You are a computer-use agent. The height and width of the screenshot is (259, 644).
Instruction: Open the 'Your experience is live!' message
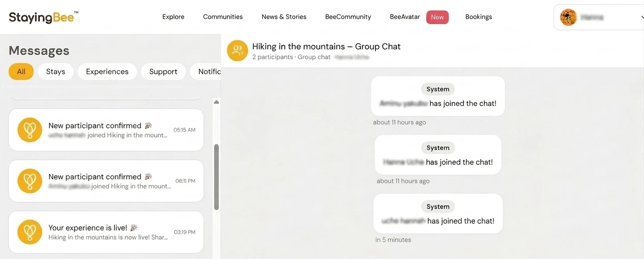pyautogui.click(x=106, y=232)
